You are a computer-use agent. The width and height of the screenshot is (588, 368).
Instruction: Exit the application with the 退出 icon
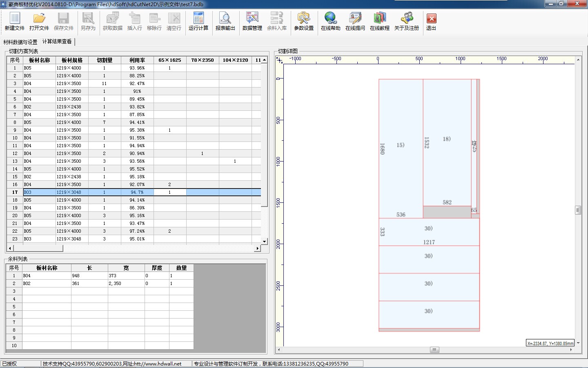(431, 21)
